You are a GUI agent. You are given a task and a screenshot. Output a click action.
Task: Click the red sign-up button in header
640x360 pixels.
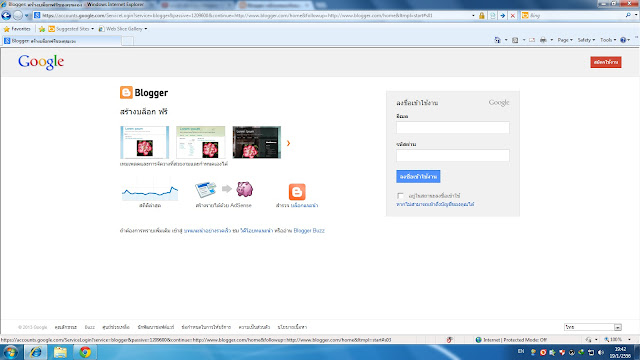click(606, 62)
